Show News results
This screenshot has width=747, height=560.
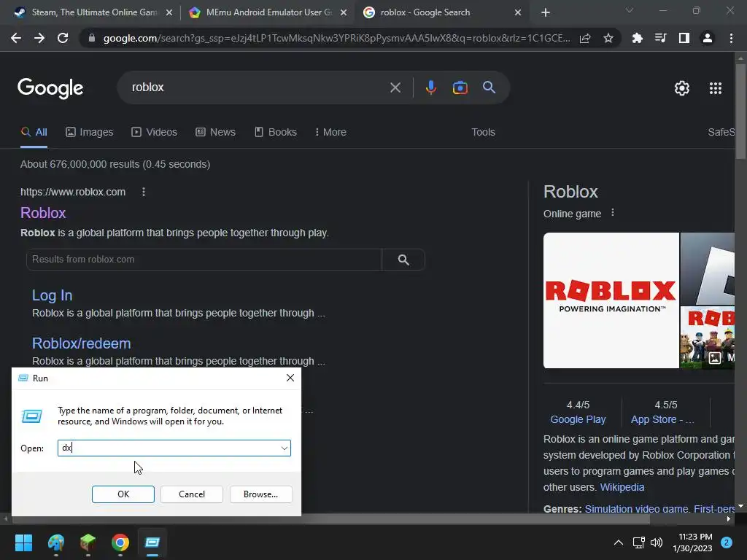click(215, 133)
